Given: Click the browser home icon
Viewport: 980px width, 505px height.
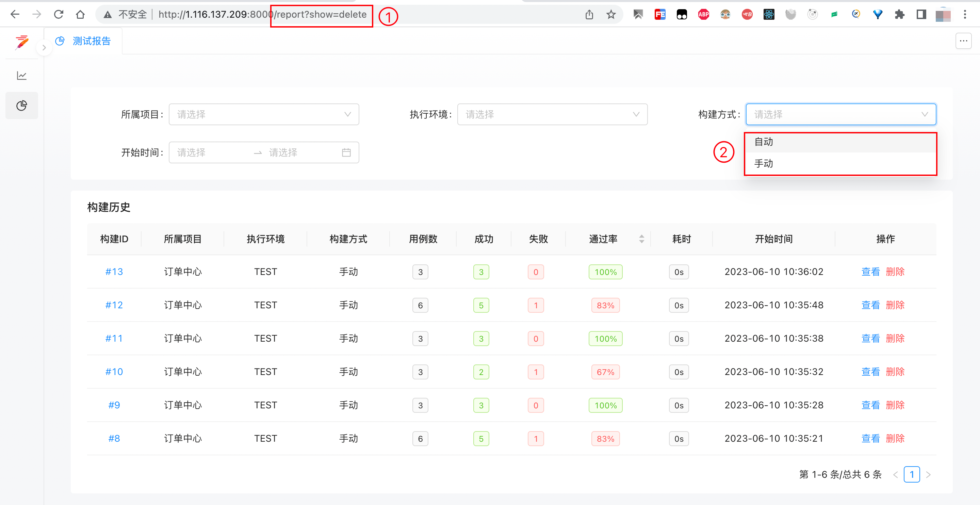Looking at the screenshot, I should pos(80,14).
